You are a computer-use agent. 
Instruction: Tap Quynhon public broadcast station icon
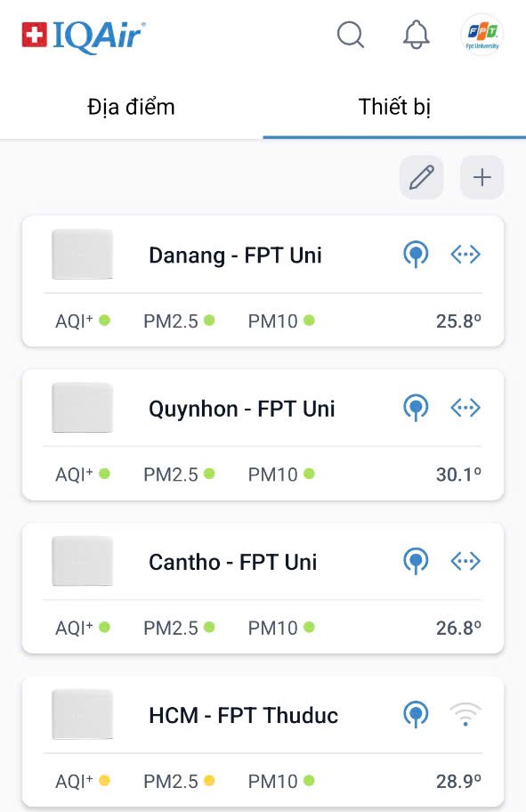tap(416, 408)
